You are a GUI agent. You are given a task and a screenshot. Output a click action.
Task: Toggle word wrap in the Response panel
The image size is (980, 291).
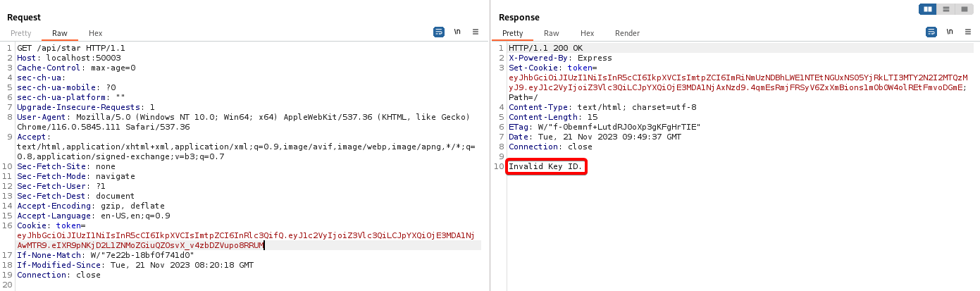(931, 32)
